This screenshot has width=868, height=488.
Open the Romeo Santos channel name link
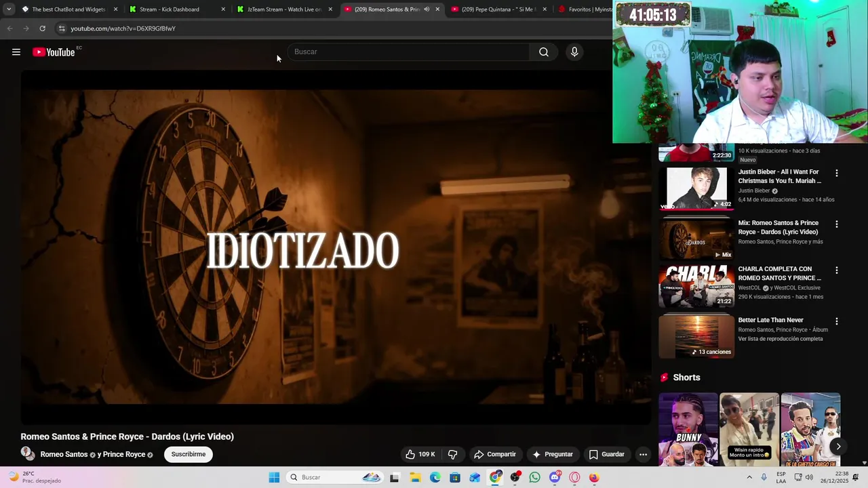[64, 454]
